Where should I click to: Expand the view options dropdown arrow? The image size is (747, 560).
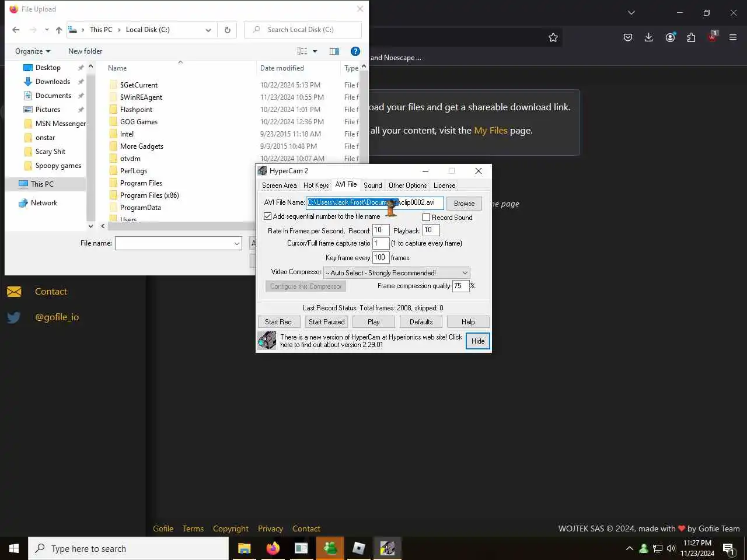315,51
